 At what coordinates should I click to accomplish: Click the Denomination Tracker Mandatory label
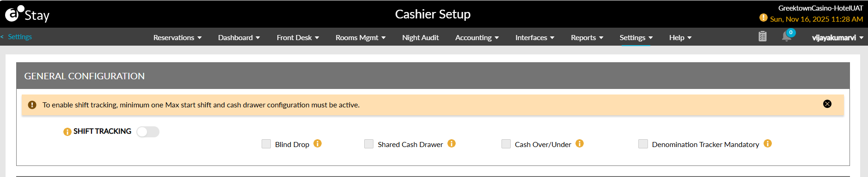point(705,144)
